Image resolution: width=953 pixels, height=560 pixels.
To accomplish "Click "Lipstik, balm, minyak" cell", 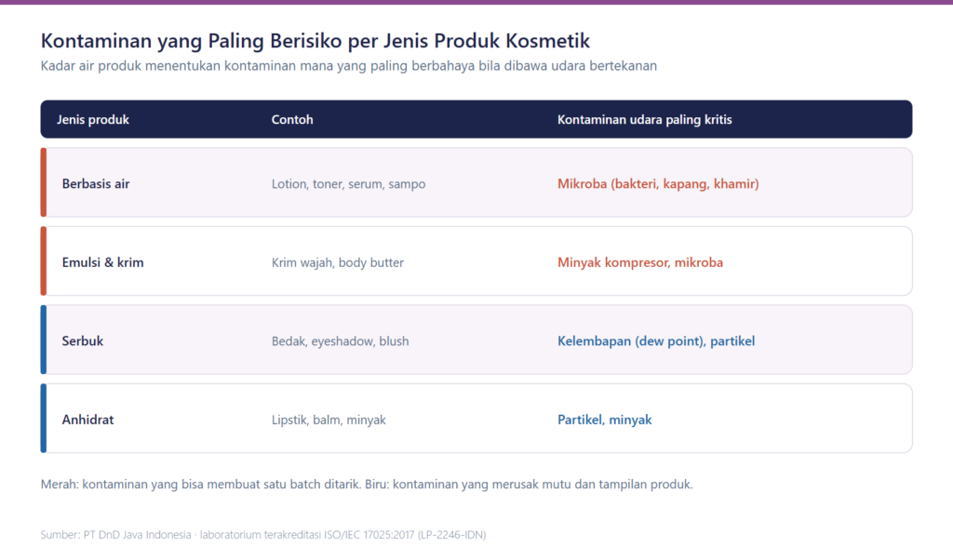I will 329,420.
